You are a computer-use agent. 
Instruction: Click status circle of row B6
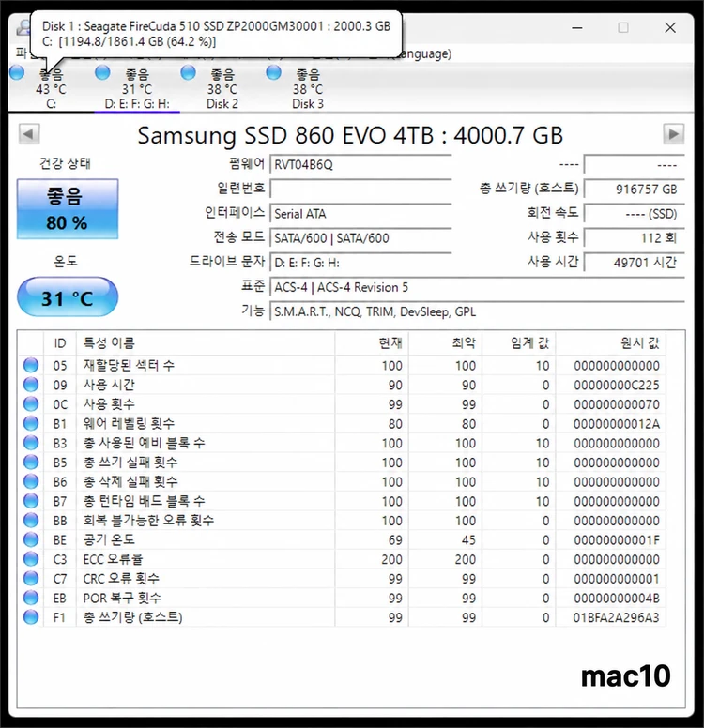[31, 481]
